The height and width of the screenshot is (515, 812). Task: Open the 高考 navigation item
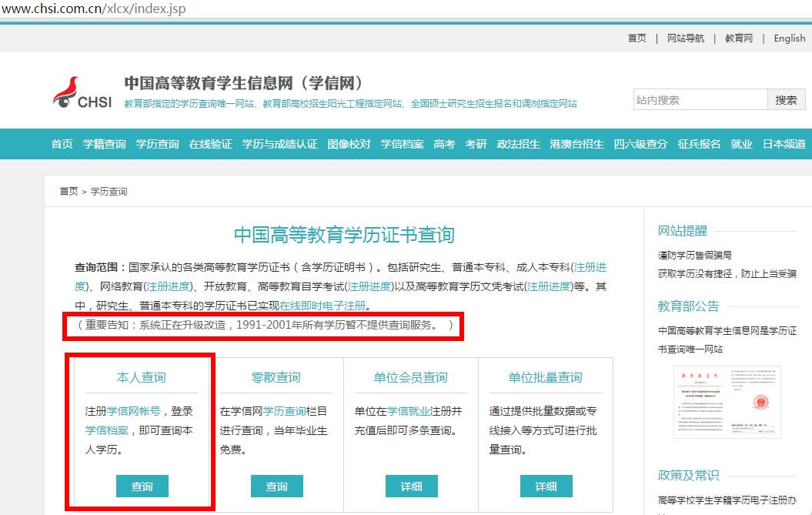[x=444, y=144]
